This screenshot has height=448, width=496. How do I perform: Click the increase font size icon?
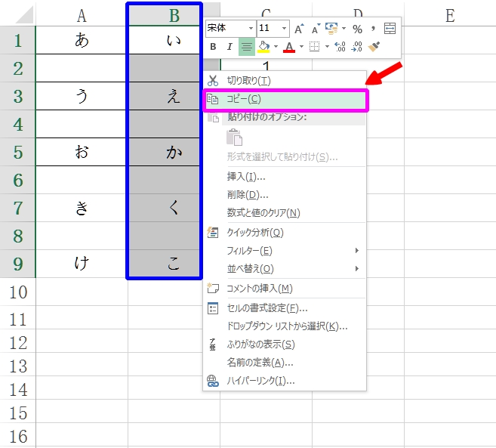(299, 29)
